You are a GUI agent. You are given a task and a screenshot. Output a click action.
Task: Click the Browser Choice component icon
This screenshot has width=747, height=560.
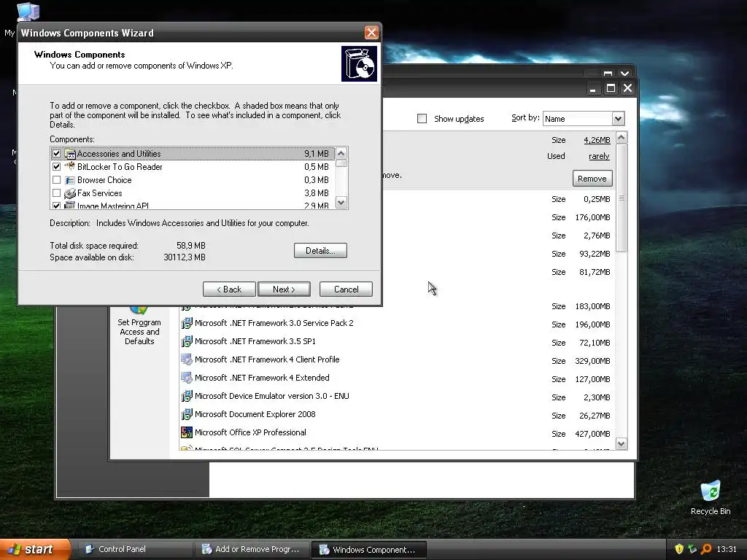point(70,180)
